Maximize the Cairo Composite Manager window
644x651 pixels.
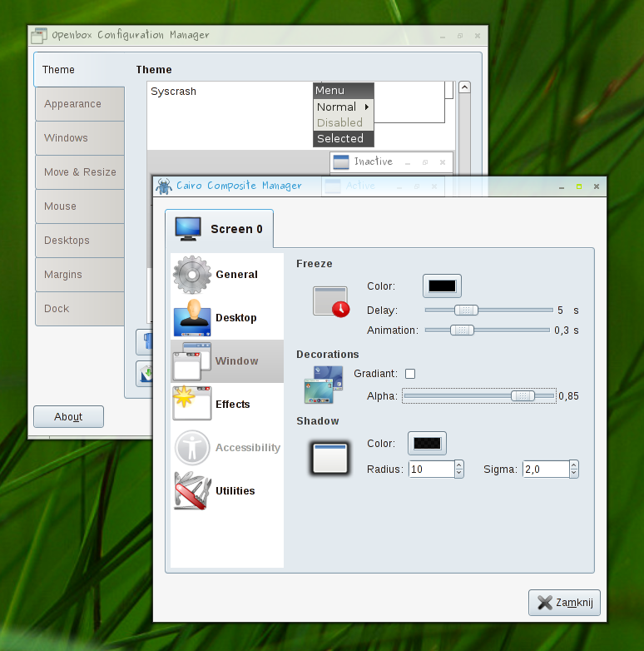click(x=579, y=186)
